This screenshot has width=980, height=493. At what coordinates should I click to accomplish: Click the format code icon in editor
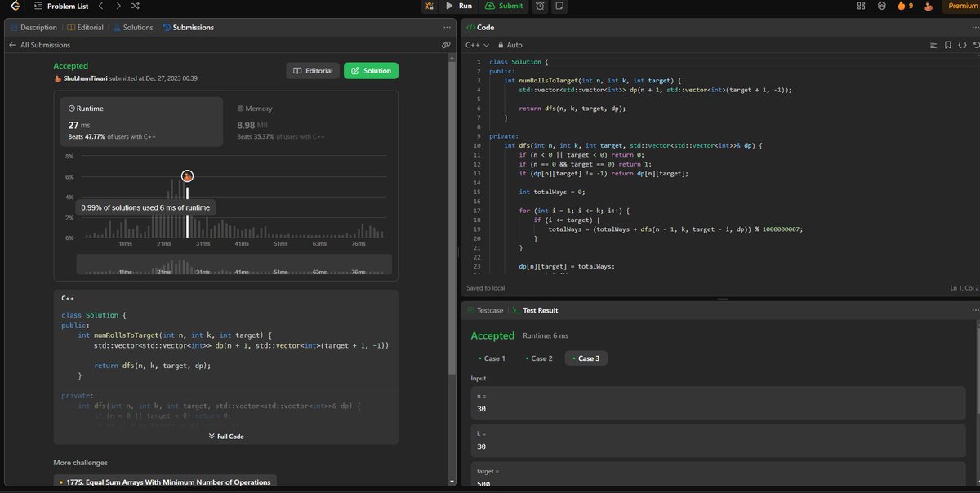933,45
